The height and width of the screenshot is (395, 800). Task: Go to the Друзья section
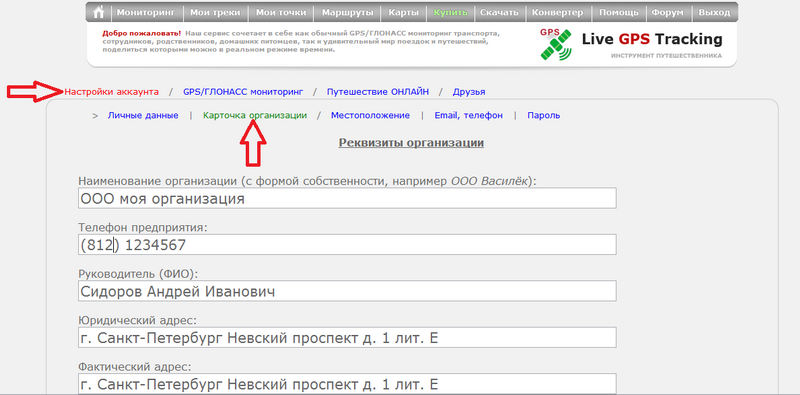coord(469,92)
